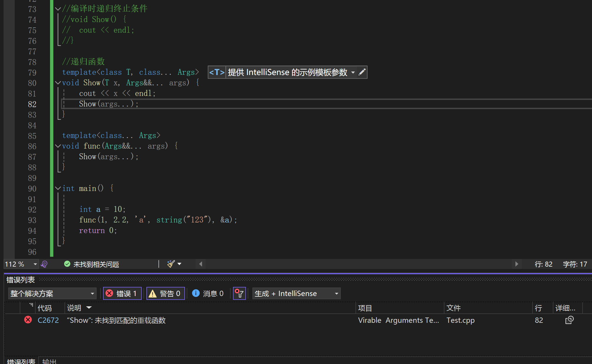Sort by the 说明 column header
This screenshot has width=592, height=364.
click(x=74, y=308)
